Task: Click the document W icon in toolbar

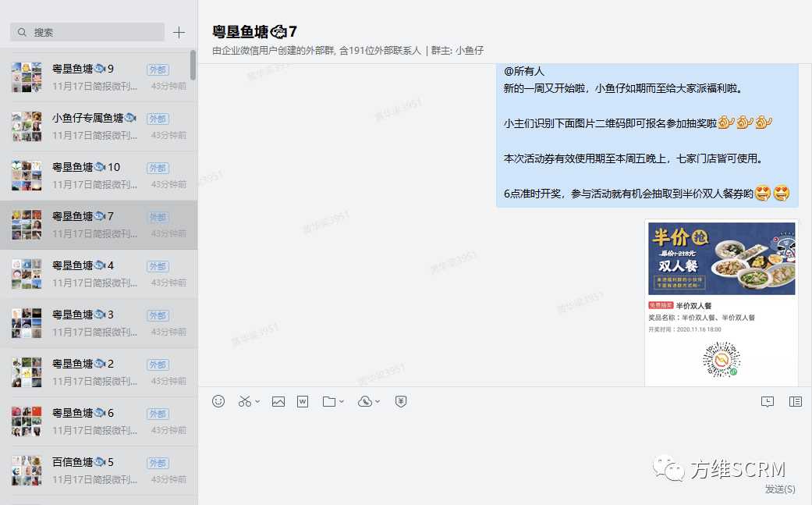Action: click(x=303, y=401)
